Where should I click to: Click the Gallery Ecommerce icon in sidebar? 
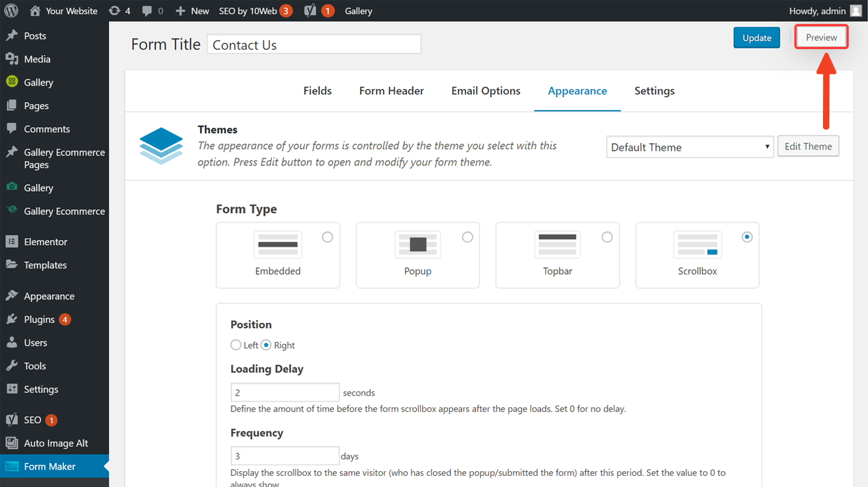pos(12,210)
